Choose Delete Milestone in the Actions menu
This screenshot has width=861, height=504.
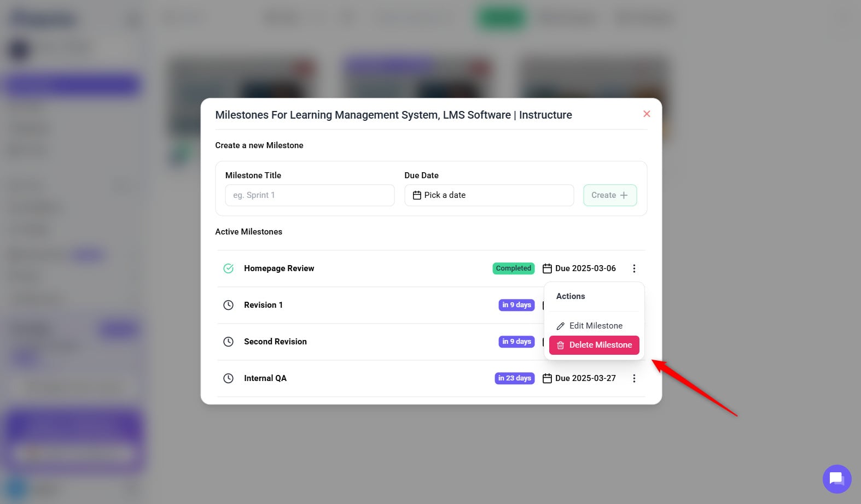(x=600, y=345)
